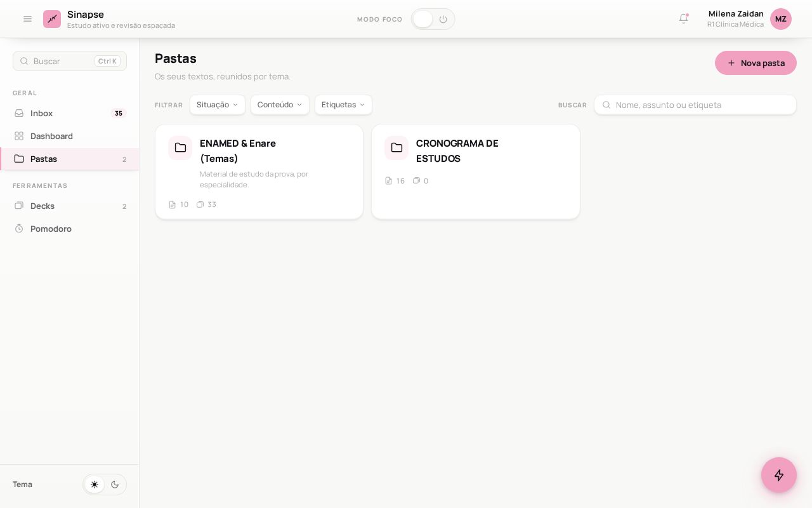Screen dimensions: 812x508
Task: Select Pastas in the sidebar
Action: (x=70, y=159)
